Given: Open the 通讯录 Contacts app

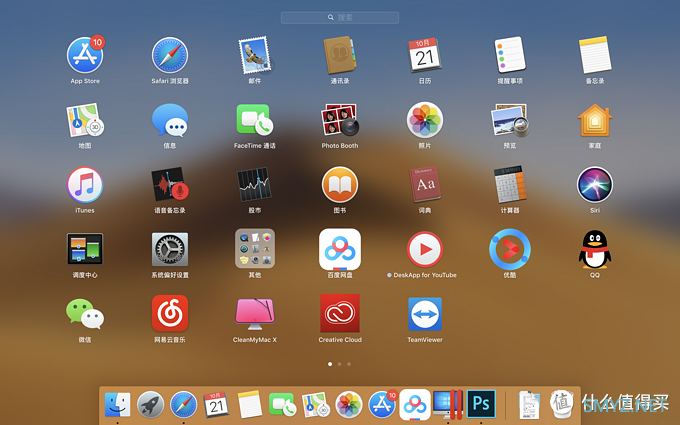Looking at the screenshot, I should click(x=340, y=56).
